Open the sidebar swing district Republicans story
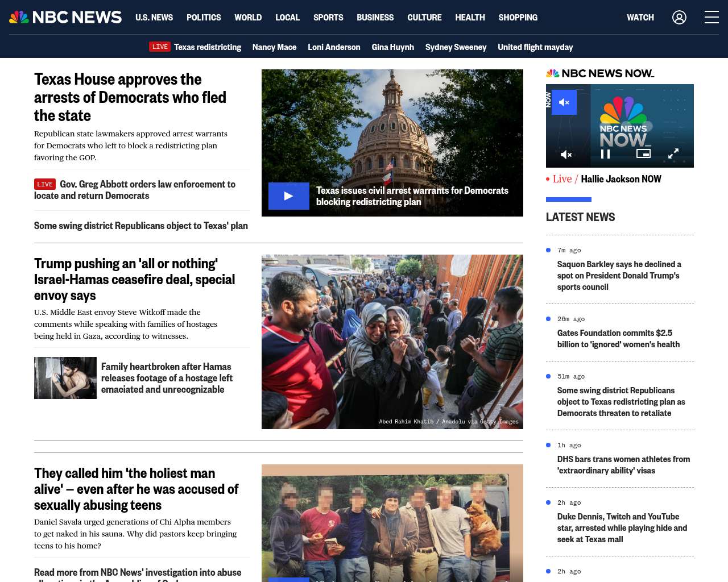The width and height of the screenshot is (728, 582). (621, 402)
